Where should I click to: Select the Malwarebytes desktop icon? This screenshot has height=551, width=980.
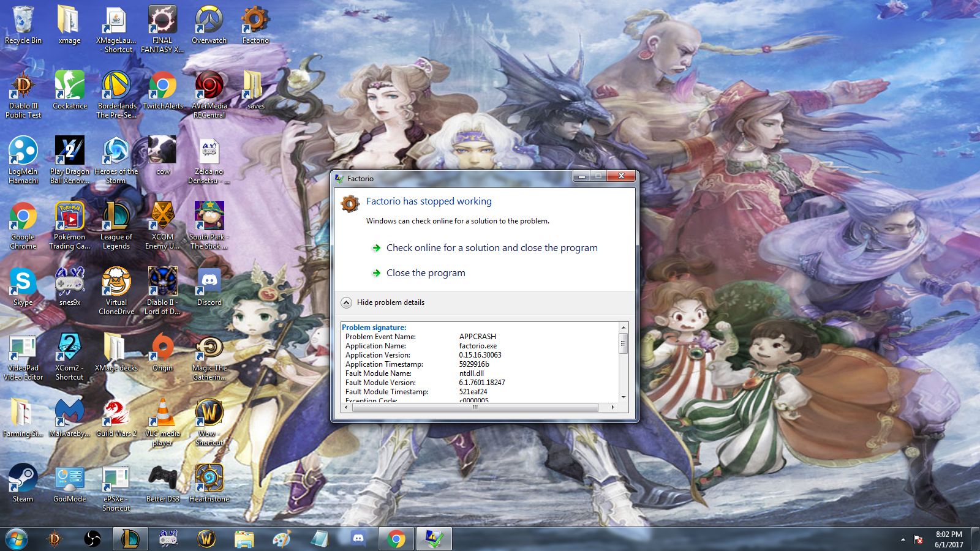point(70,418)
